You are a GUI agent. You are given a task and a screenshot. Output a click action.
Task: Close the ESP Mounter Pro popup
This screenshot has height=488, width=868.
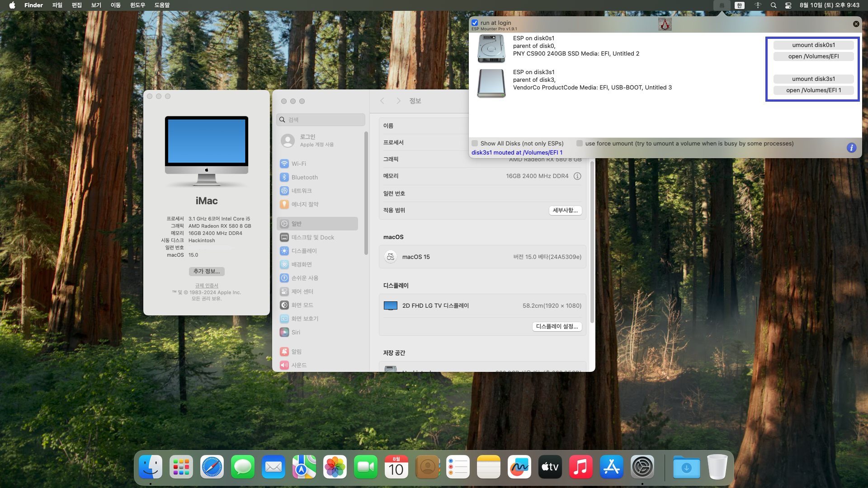[856, 24]
